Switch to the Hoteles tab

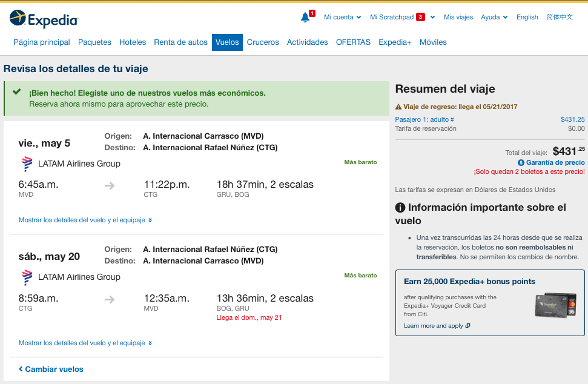133,42
